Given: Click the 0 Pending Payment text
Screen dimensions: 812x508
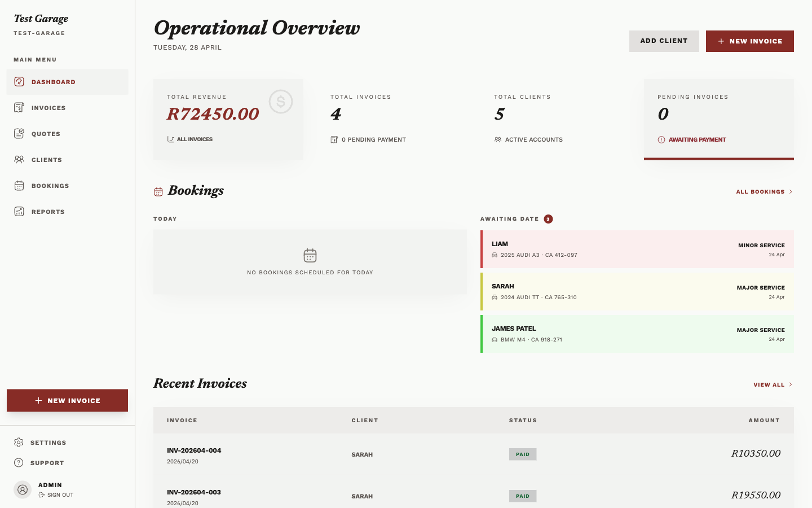Looking at the screenshot, I should coord(374,139).
